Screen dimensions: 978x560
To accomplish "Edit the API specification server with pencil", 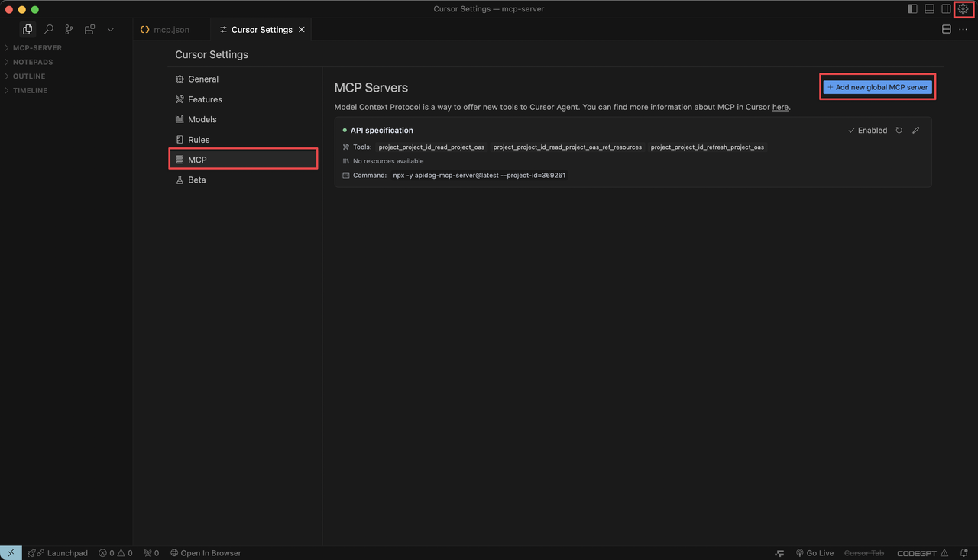I will click(916, 131).
